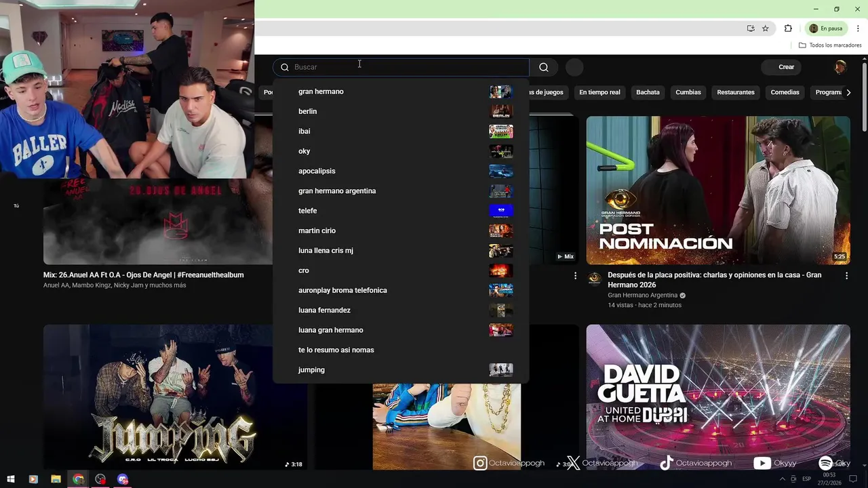Click the auronplay broma telefonica suggestion thumbnail
Screen dimensions: 868x488
[501, 290]
